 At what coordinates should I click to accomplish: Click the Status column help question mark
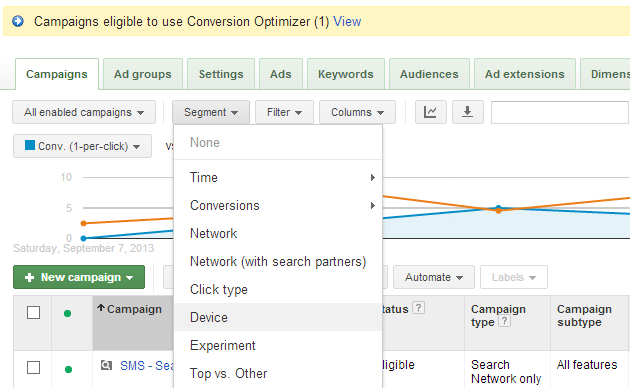pos(418,308)
